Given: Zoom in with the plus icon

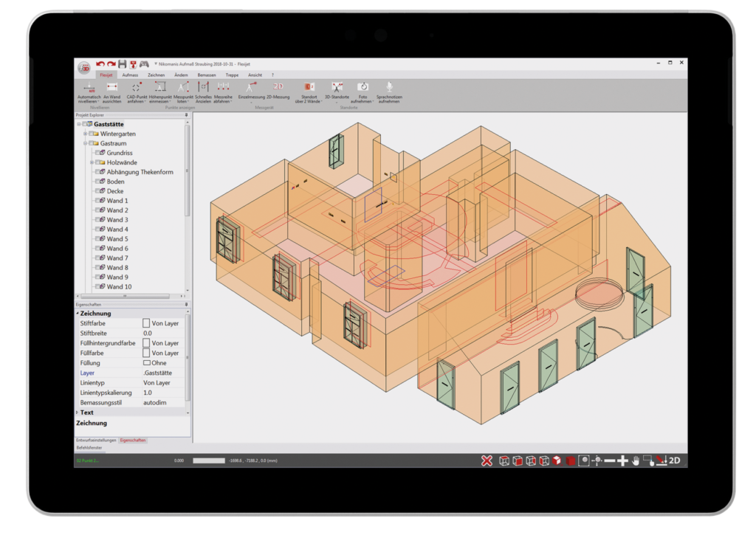Looking at the screenshot, I should coord(622,461).
